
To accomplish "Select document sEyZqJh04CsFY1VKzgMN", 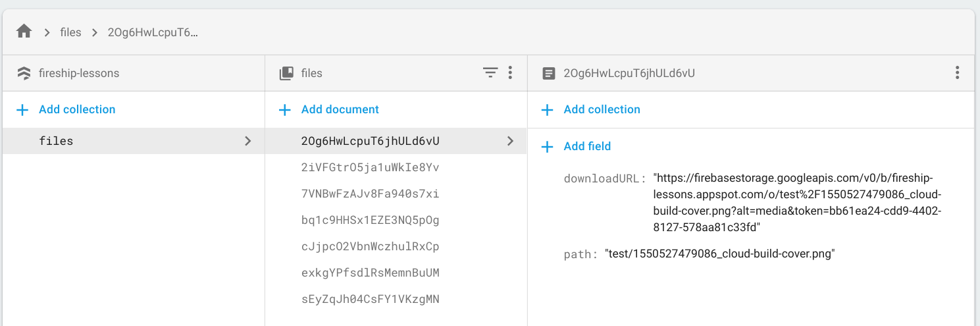I will pos(370,299).
